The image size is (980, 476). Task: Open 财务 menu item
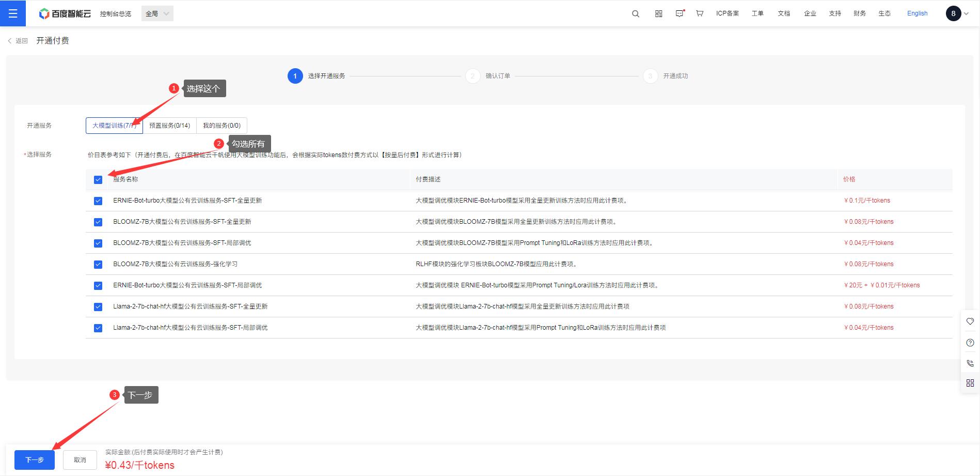point(860,13)
